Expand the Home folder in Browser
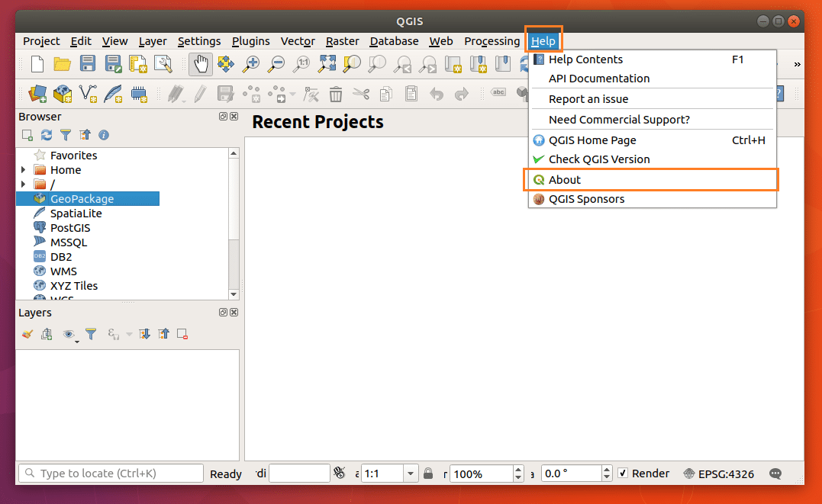Viewport: 822px width, 504px height. tap(23, 170)
